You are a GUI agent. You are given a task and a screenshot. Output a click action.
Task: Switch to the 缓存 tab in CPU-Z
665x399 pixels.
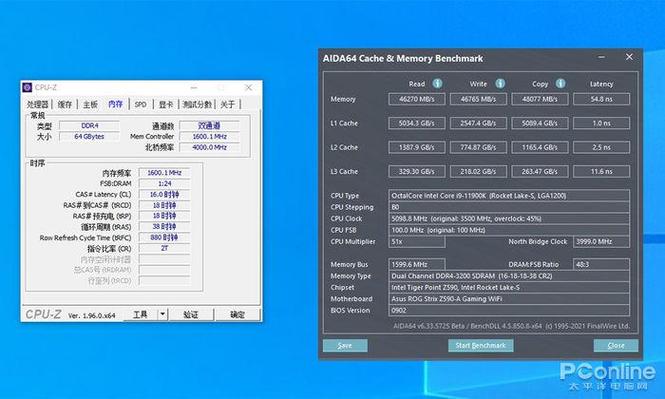(x=65, y=104)
